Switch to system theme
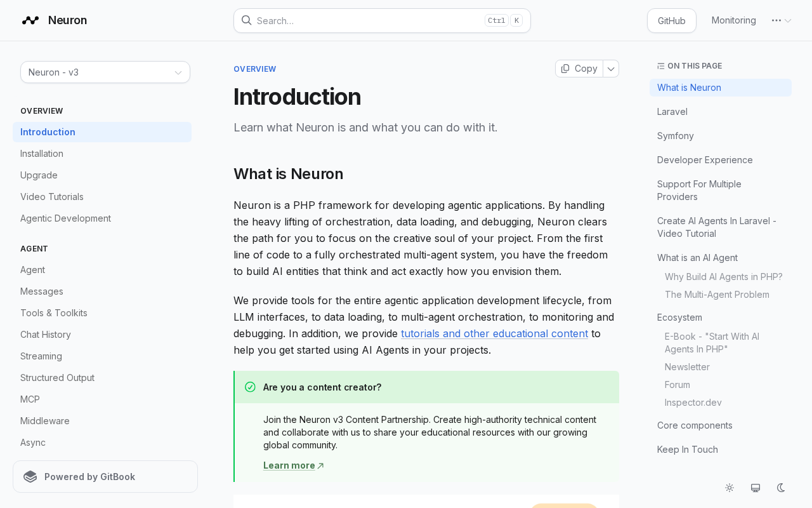This screenshot has width=812, height=508. (x=756, y=488)
